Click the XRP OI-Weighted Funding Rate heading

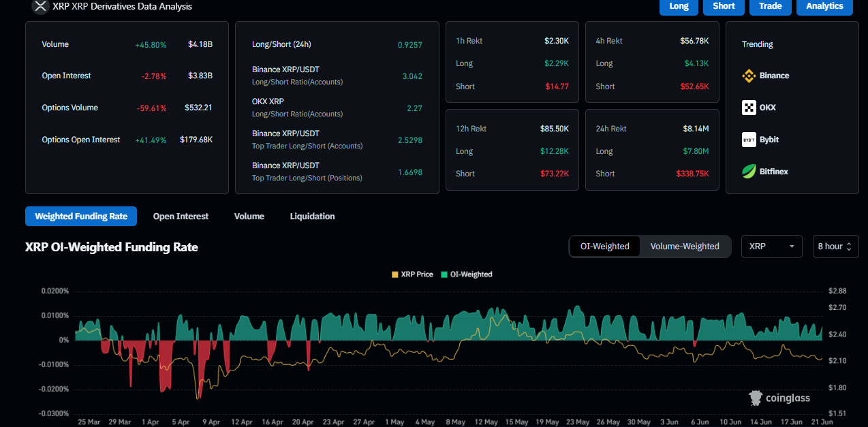click(112, 247)
